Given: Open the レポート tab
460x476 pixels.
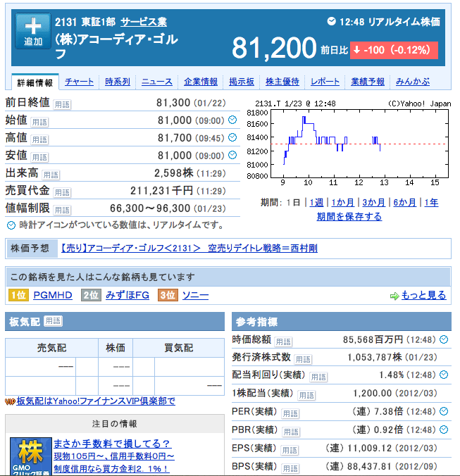Looking at the screenshot, I should point(325,82).
